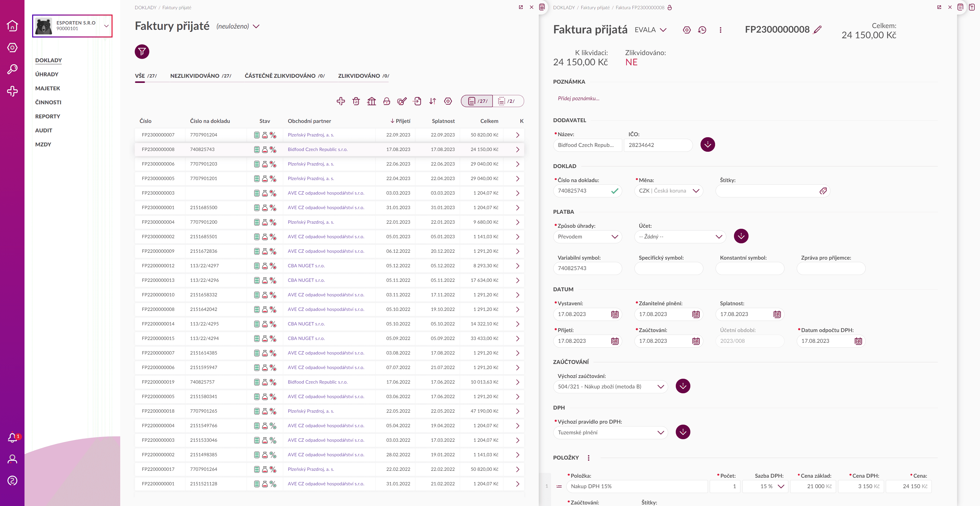Click the plus icon in the left sidebar

click(x=12, y=91)
